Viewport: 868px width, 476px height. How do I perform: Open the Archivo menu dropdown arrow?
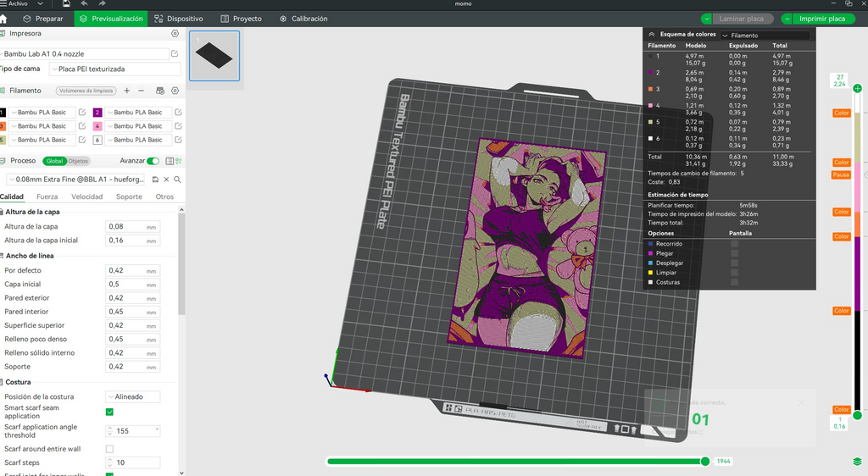click(40, 4)
